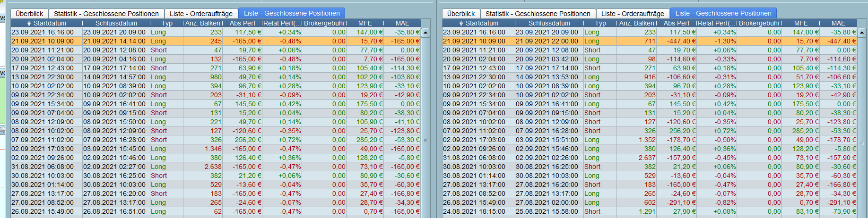Click right panel's Anz. Balken column header
The height and width of the screenshot is (218, 868).
tap(637, 23)
